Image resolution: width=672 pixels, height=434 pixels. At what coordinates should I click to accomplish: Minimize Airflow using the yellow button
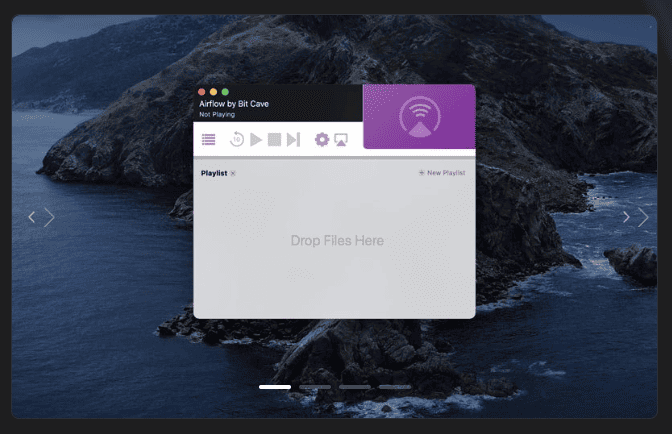(x=213, y=92)
